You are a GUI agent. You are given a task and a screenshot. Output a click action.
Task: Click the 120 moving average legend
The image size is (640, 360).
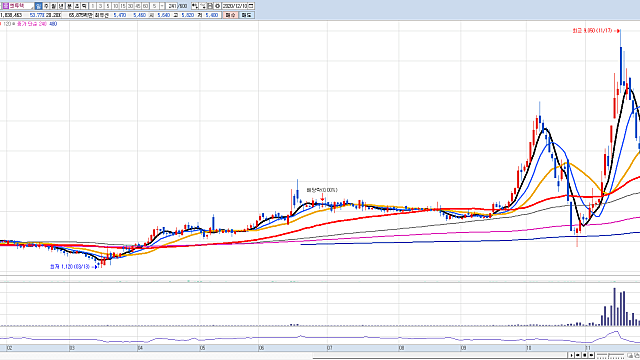(7, 24)
